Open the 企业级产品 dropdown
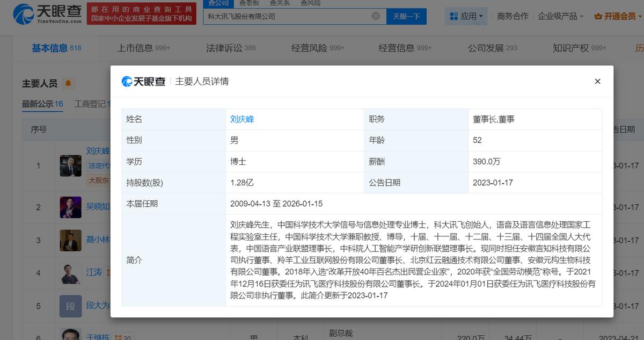The height and width of the screenshot is (340, 644). (561, 17)
